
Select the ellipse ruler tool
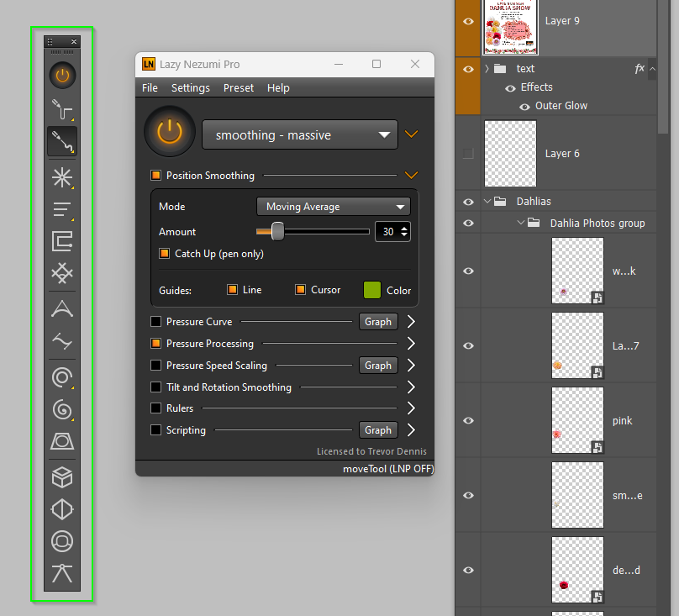coord(62,377)
